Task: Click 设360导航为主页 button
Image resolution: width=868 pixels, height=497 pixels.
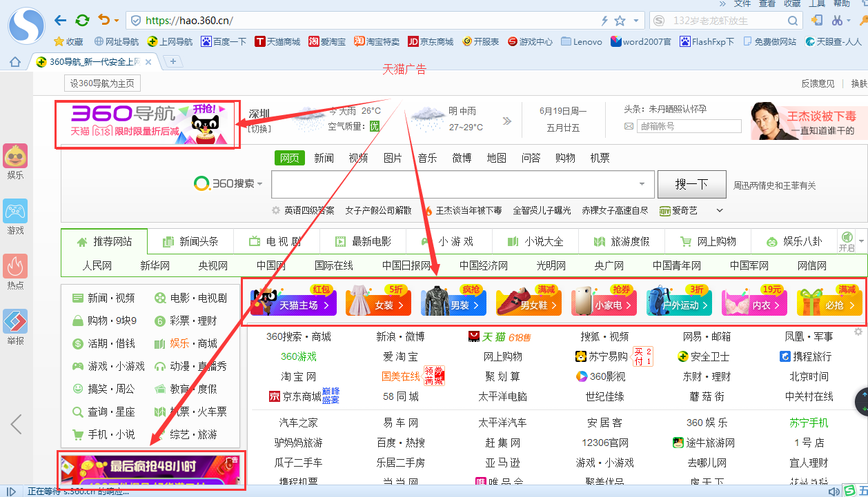Action: [103, 83]
